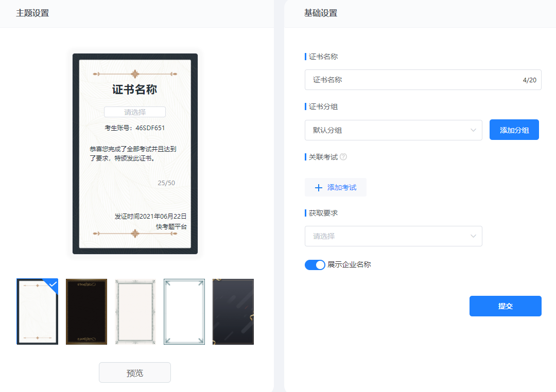The height and width of the screenshot is (392, 556).
Task: Select the black gold-bordered certificate theme
Action: coord(86,312)
